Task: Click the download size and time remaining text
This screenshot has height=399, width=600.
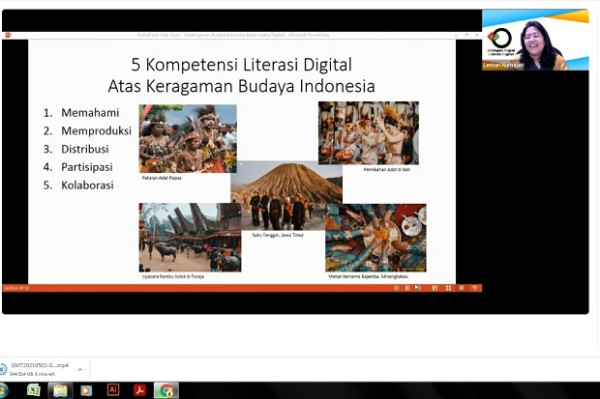Action: pyautogui.click(x=33, y=374)
